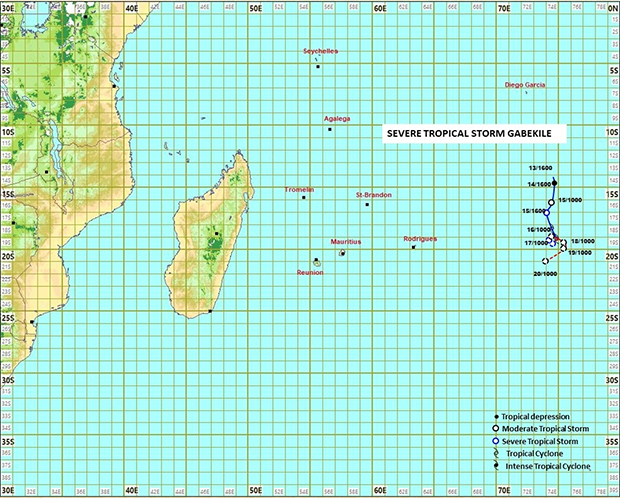Click the Diego Garcia label
Image resolution: width=620 pixels, height=498 pixels.
(525, 86)
